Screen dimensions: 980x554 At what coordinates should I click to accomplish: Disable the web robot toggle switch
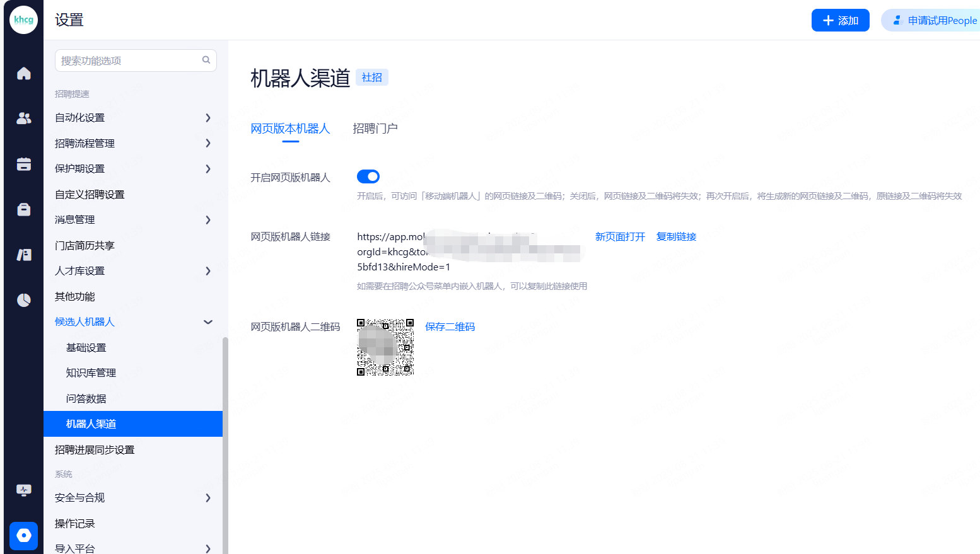click(x=368, y=176)
